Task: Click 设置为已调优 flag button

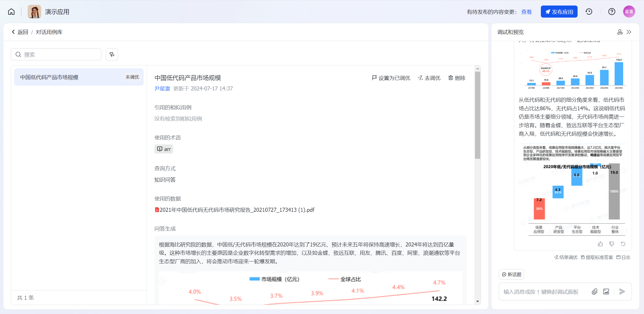Action: click(391, 78)
